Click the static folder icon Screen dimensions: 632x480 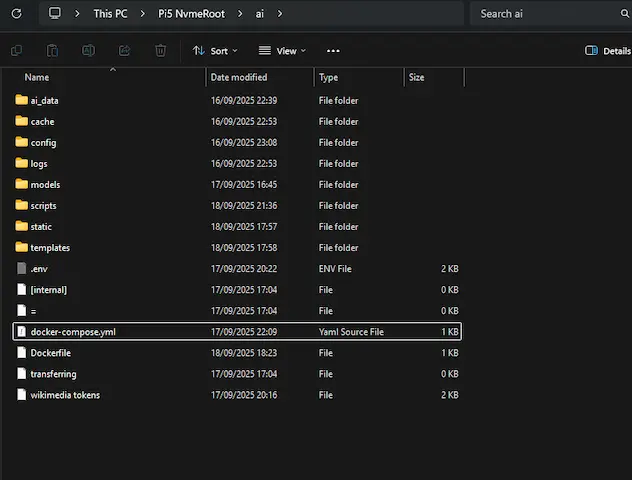pos(21,226)
